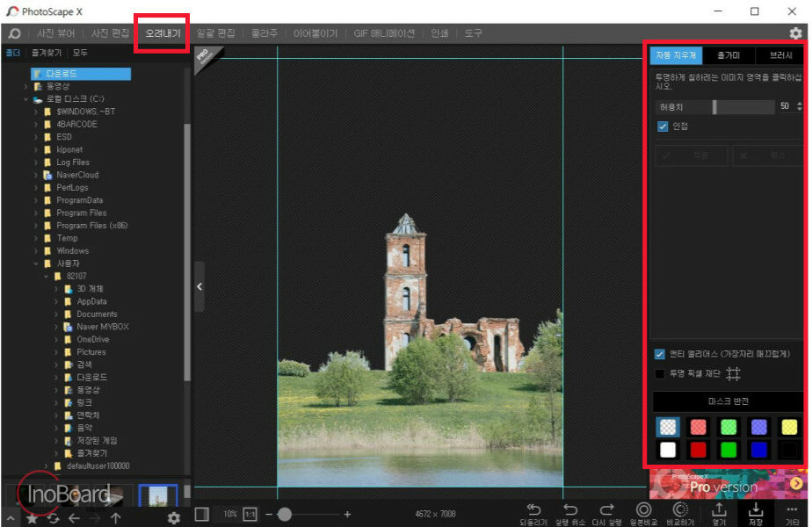Collapse the left file panel arrow
The image size is (812, 527).
[199, 286]
